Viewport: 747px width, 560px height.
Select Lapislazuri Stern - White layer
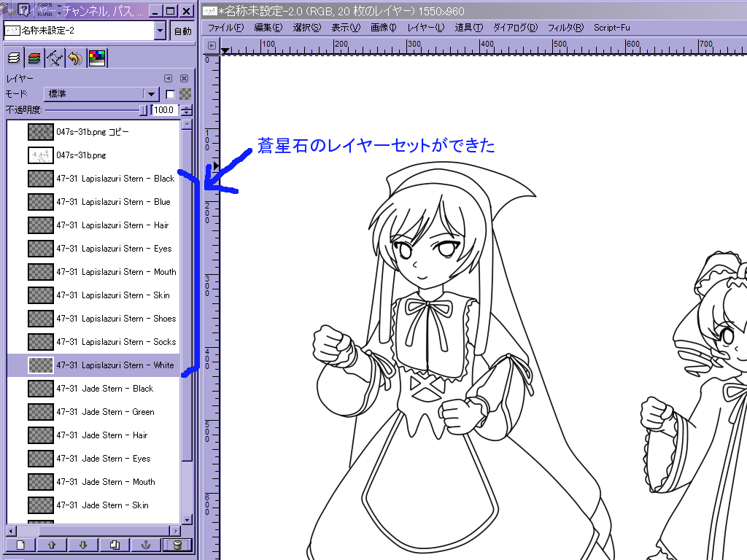(x=93, y=365)
